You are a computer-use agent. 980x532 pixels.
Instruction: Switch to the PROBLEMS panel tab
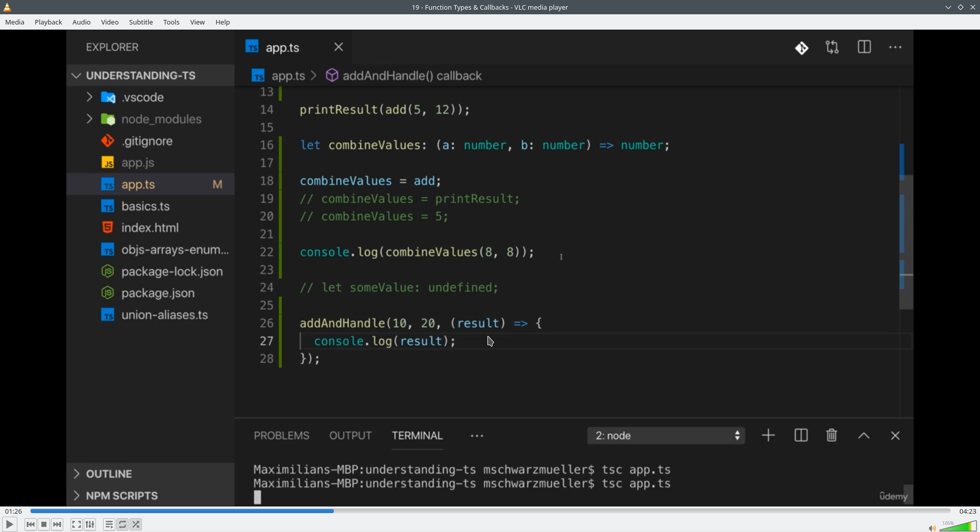coord(282,436)
